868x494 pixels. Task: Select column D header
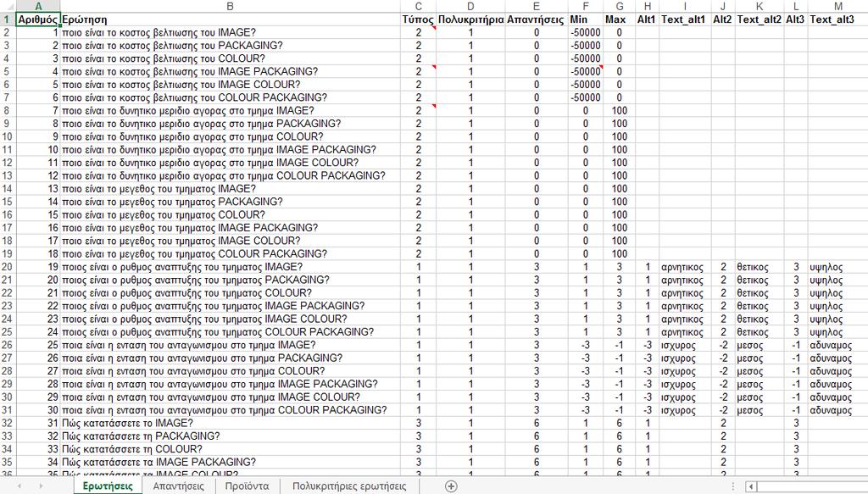pos(470,6)
